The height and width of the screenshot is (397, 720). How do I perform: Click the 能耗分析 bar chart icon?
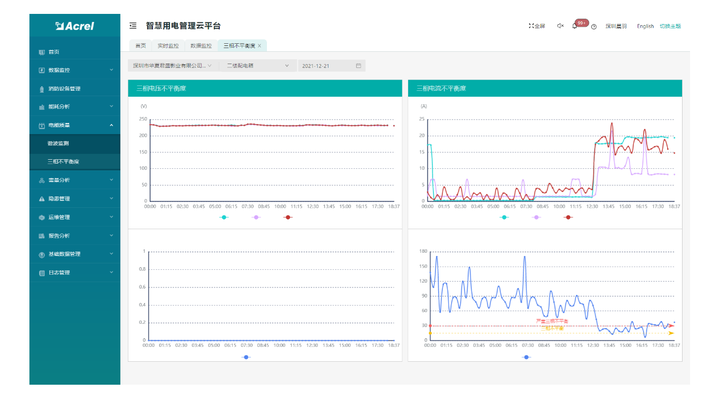[42, 107]
